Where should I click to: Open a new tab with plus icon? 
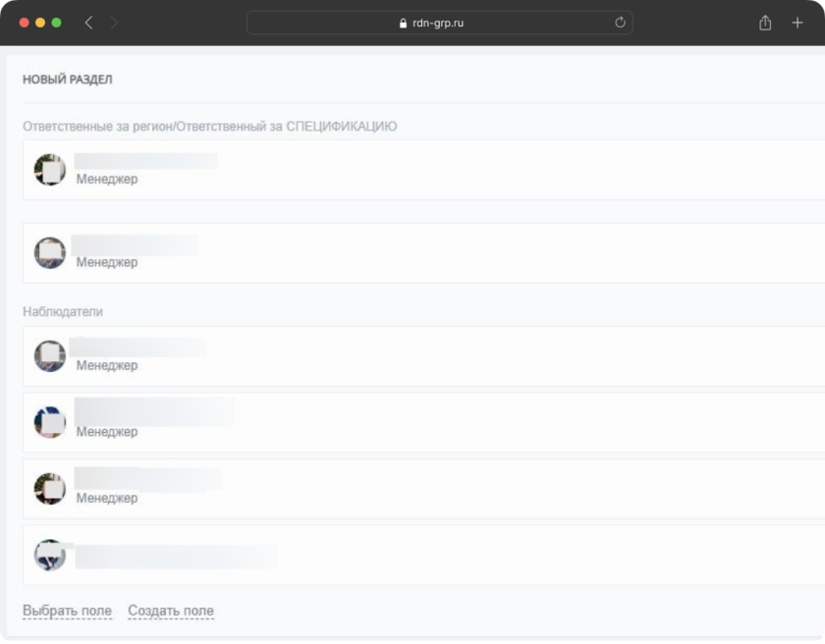797,23
